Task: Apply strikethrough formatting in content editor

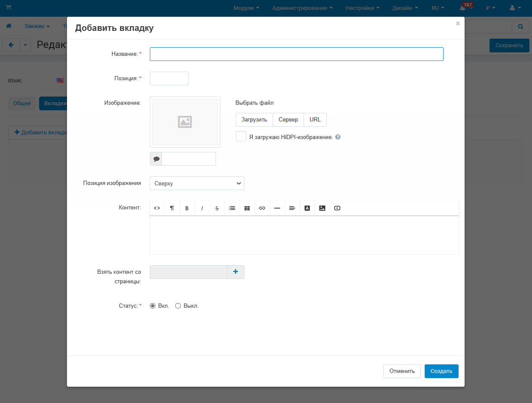Action: click(x=217, y=208)
